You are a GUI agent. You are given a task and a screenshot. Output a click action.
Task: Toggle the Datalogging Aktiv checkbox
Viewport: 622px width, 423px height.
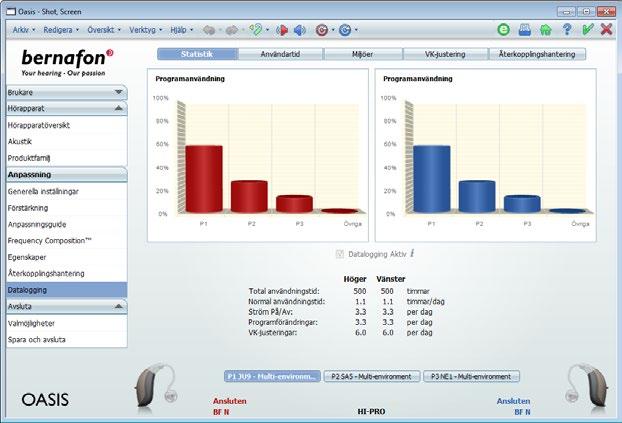[340, 254]
